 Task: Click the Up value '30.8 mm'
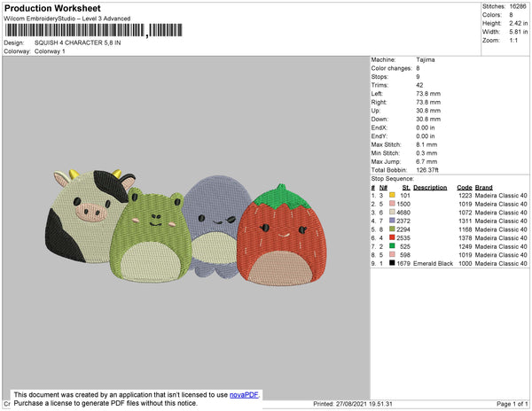tap(428, 111)
